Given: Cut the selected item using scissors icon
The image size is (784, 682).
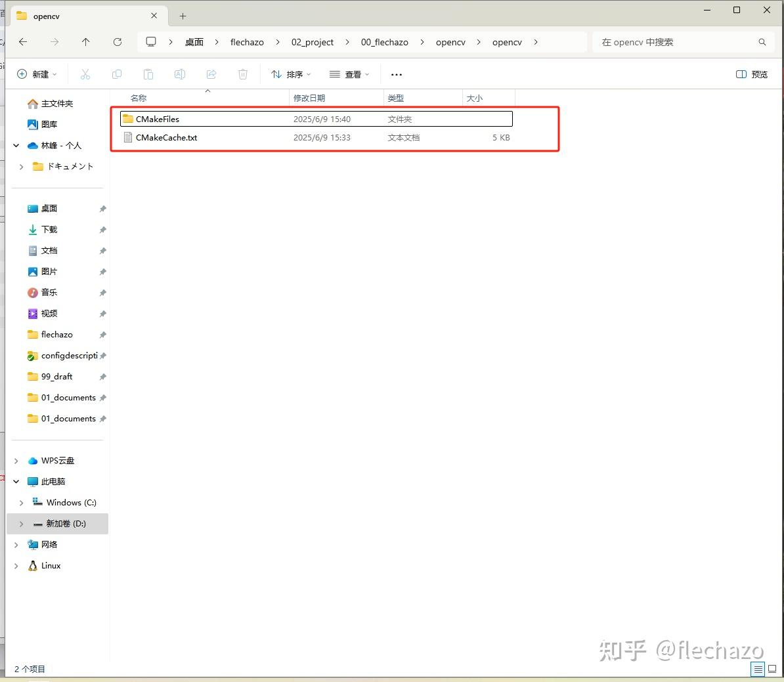Looking at the screenshot, I should tap(85, 74).
